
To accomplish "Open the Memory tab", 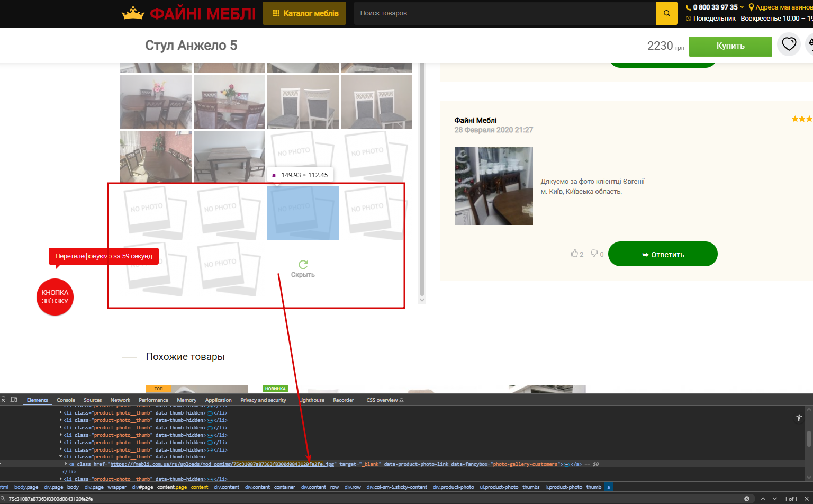I will (x=187, y=400).
